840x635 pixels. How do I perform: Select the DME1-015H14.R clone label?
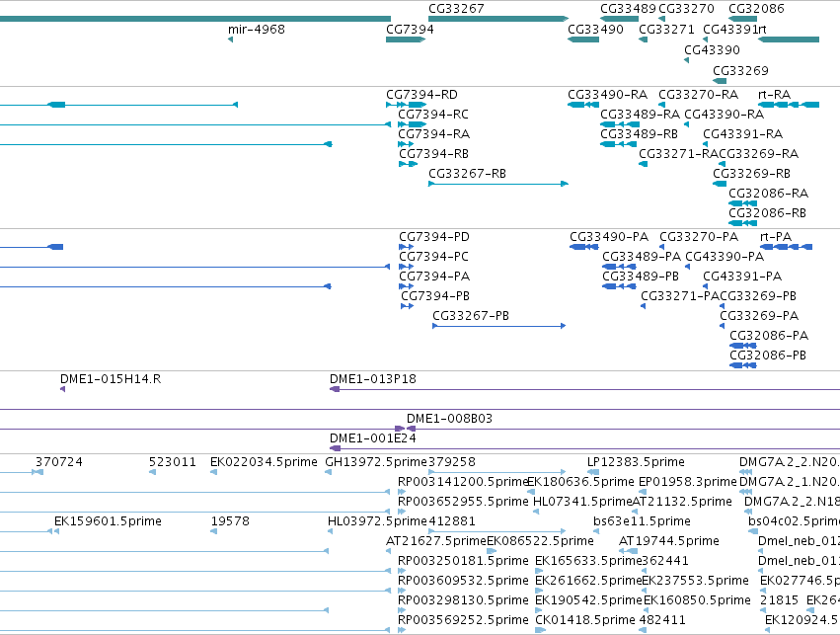click(111, 379)
